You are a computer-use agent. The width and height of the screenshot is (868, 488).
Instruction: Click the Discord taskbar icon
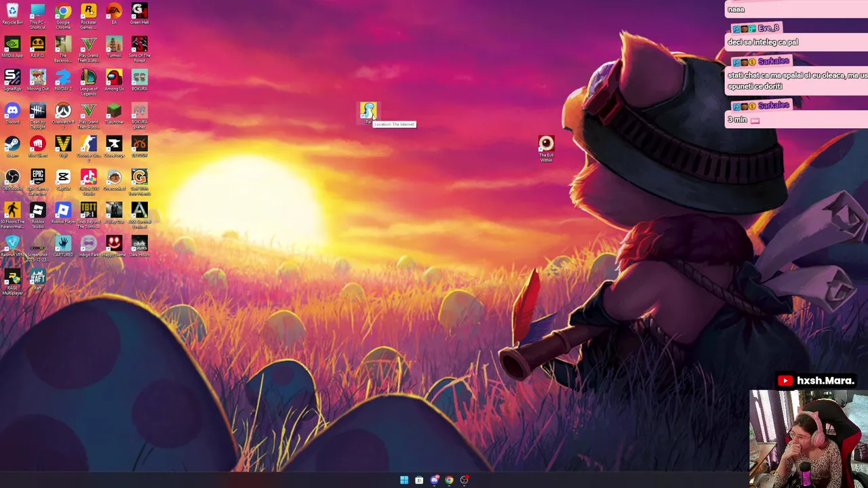tap(434, 480)
